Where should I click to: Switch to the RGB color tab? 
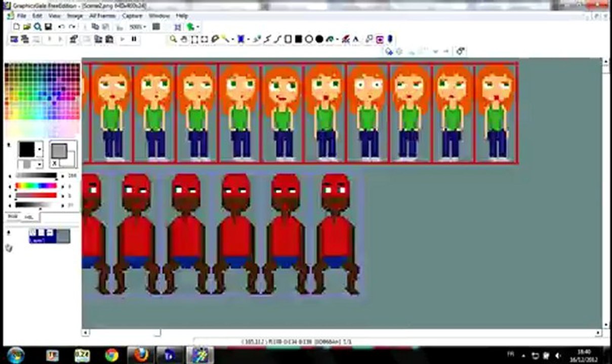point(13,216)
